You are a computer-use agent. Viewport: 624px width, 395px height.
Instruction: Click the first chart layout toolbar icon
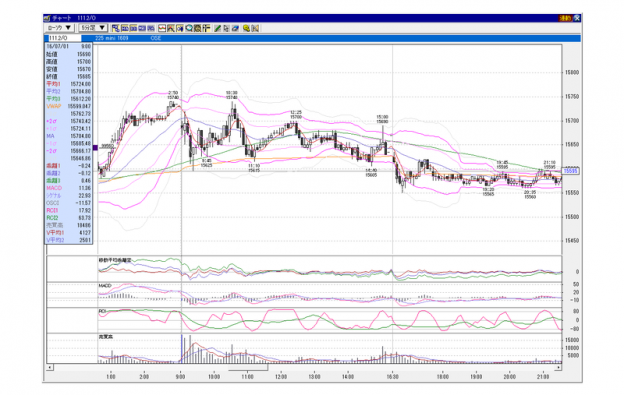click(x=116, y=28)
